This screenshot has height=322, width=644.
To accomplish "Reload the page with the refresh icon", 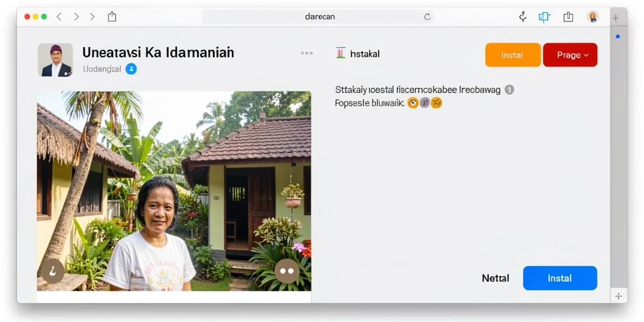I will click(x=427, y=17).
